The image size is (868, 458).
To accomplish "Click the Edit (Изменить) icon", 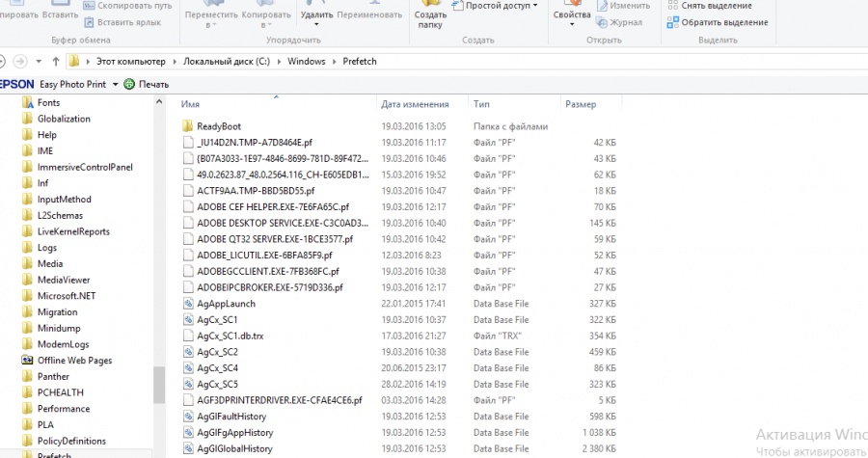I will (x=602, y=6).
